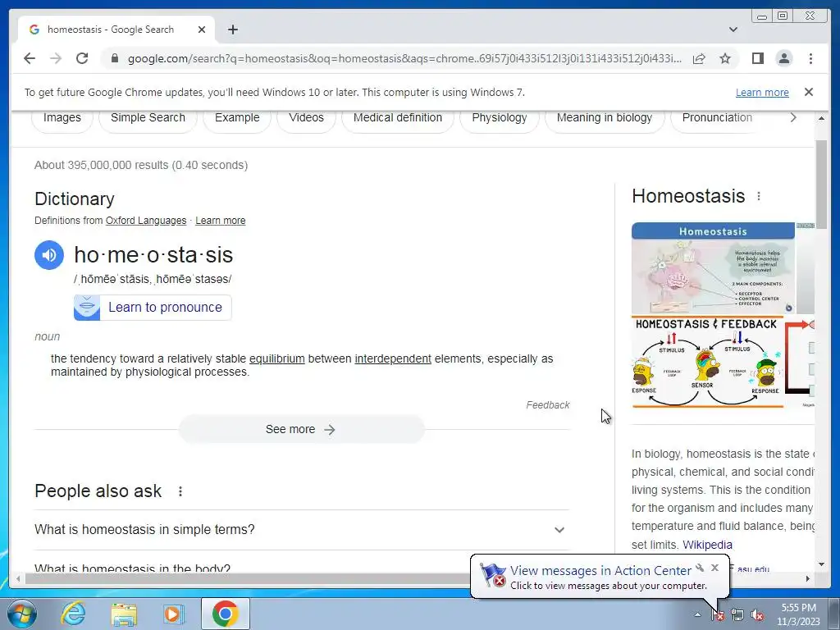Click the forward navigation arrow

pyautogui.click(x=56, y=58)
